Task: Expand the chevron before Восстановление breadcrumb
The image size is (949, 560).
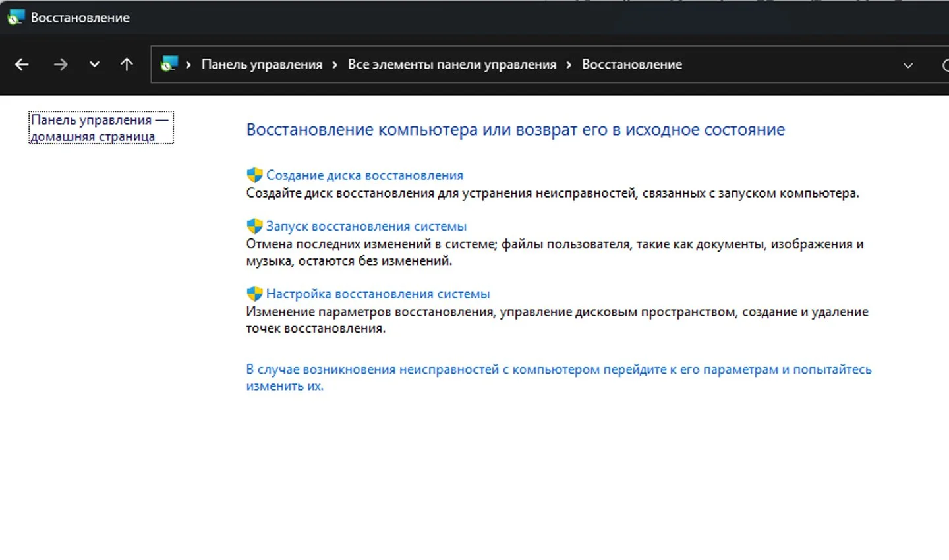Action: point(569,65)
